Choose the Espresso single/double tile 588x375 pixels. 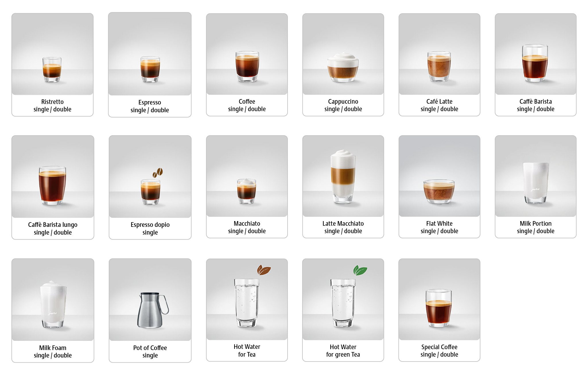(150, 65)
